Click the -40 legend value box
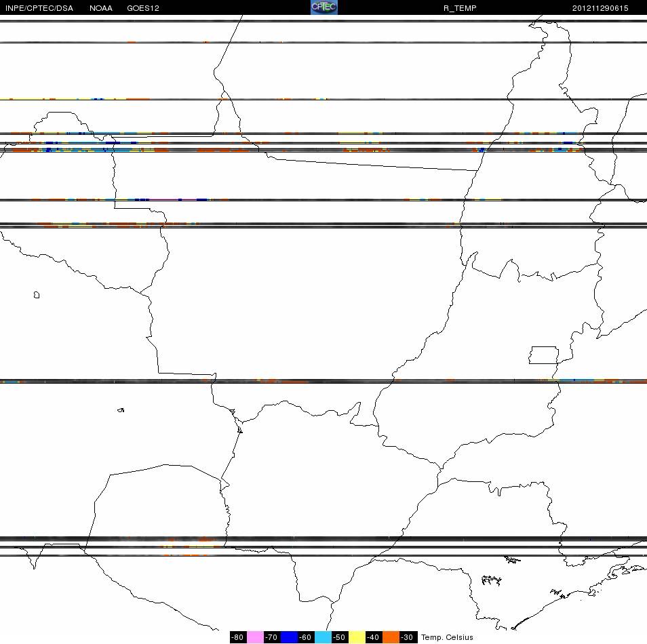 (374, 637)
